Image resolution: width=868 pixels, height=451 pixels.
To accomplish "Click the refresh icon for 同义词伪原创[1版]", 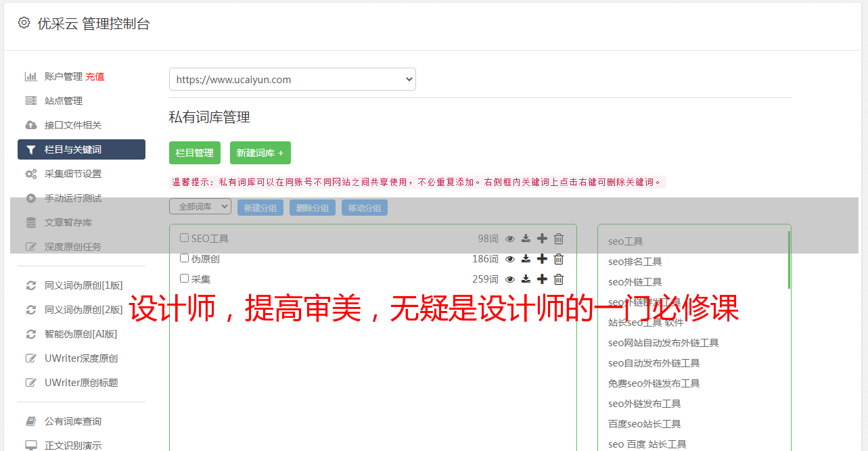I will point(31,285).
